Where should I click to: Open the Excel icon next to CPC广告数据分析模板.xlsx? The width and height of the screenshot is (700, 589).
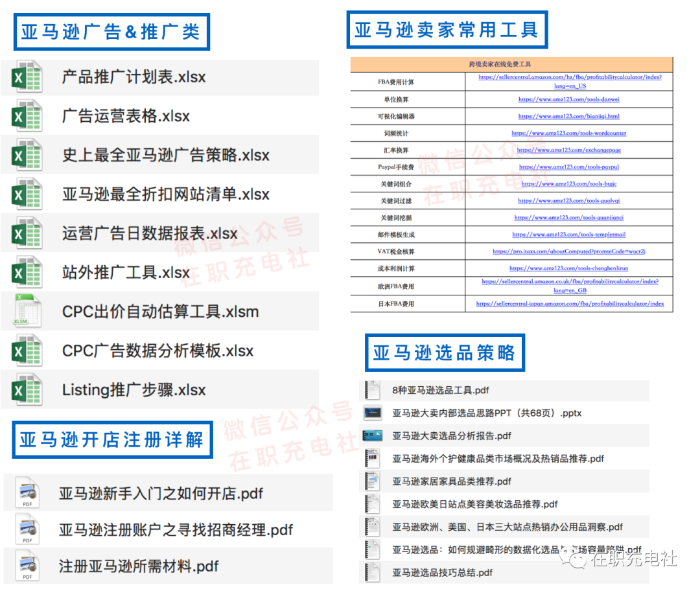pyautogui.click(x=27, y=351)
